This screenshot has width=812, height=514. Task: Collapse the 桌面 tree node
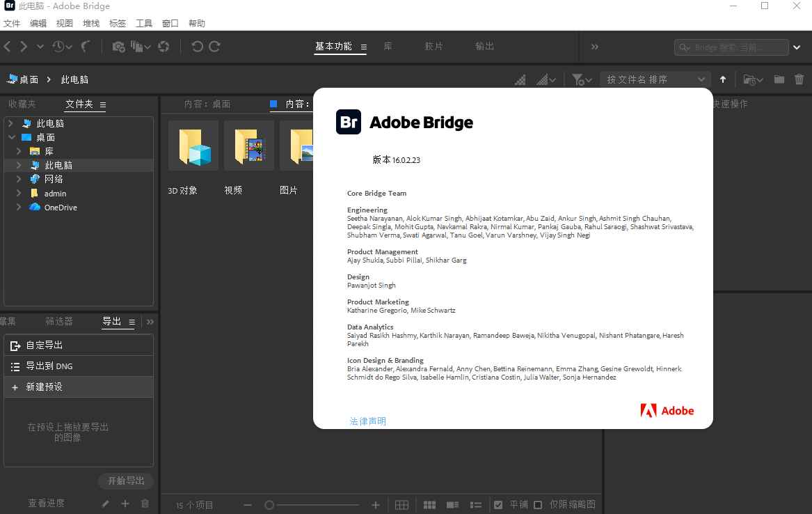[11, 137]
